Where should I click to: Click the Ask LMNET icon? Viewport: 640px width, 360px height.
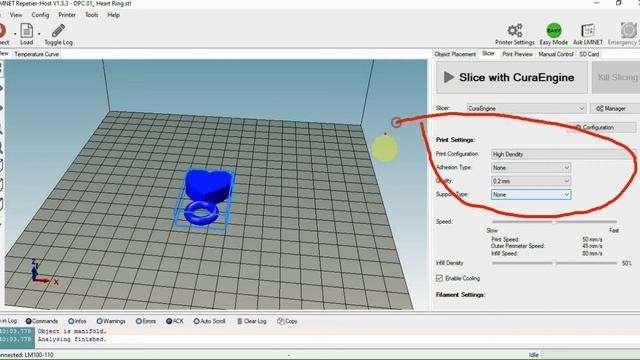(x=587, y=31)
